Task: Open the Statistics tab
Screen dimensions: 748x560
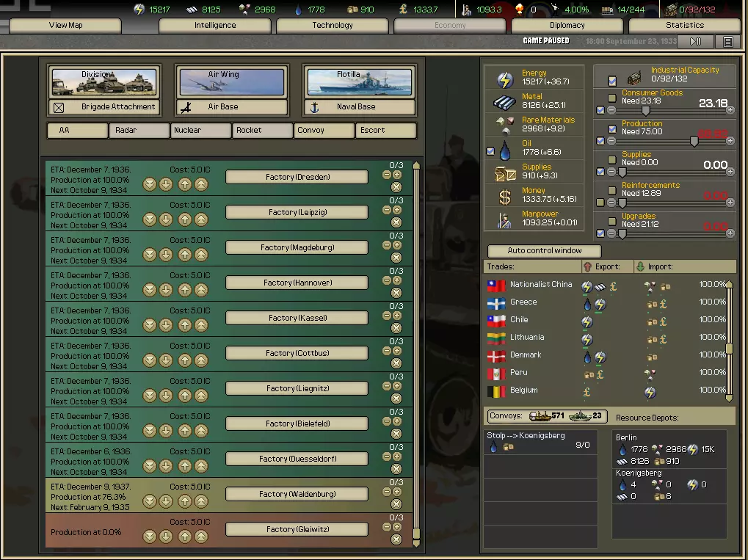Action: [685, 25]
